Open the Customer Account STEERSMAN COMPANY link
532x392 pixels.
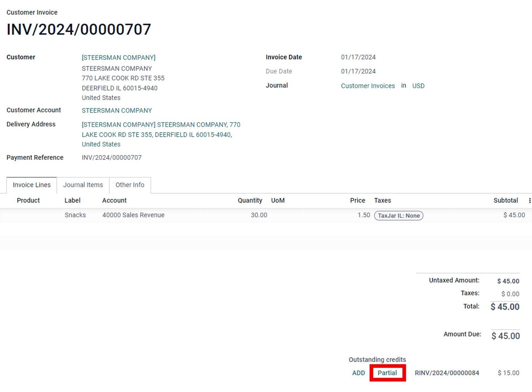117,110
